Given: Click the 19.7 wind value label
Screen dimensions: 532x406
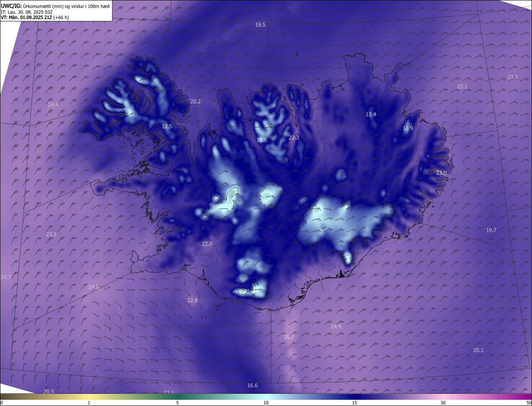Looking at the screenshot, I should click(491, 230).
